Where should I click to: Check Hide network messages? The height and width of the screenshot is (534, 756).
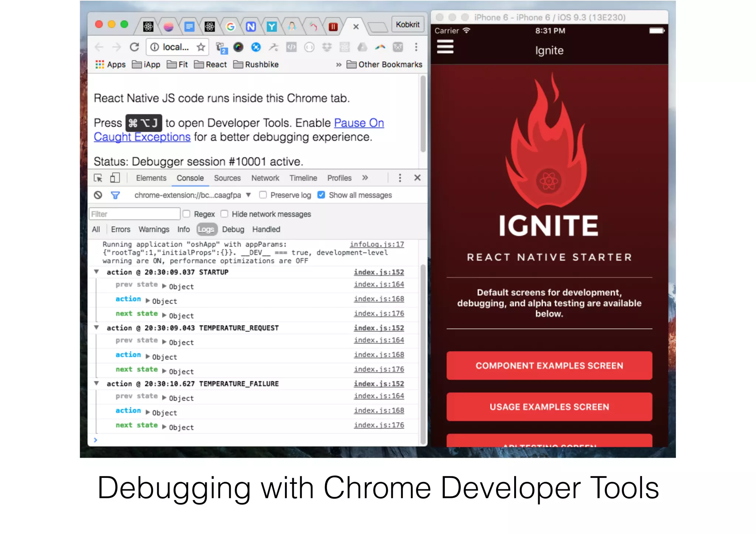pos(224,214)
